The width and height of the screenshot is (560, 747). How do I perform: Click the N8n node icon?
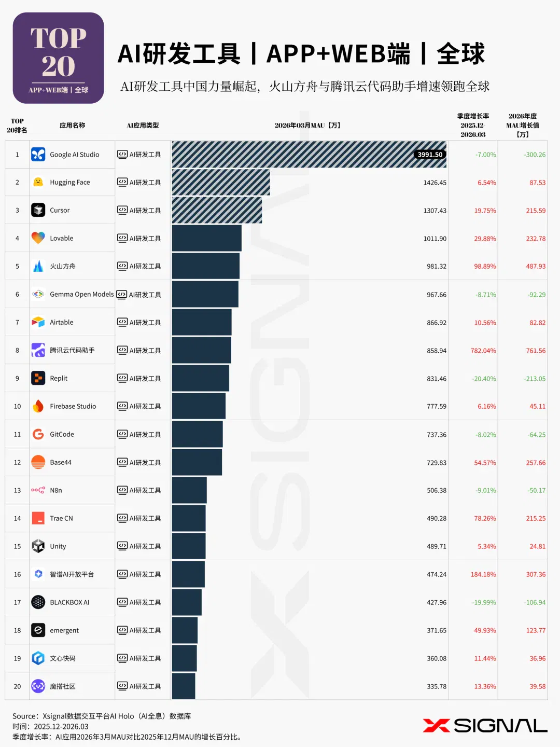tap(38, 490)
